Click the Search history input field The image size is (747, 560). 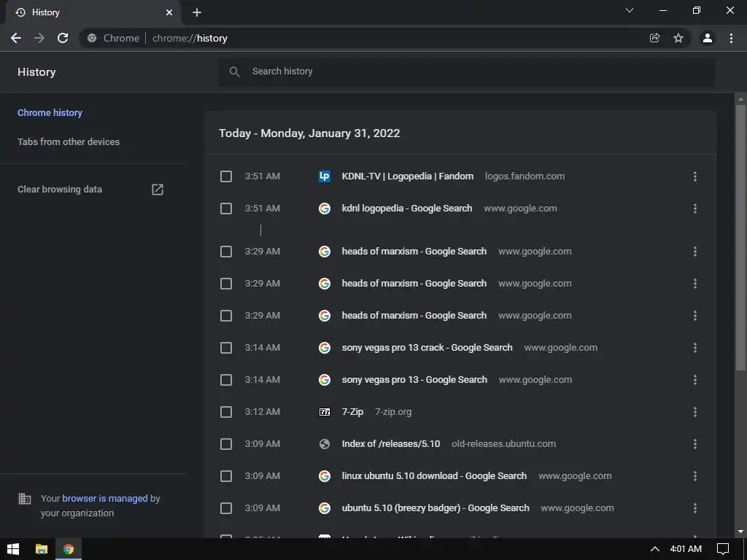click(x=467, y=71)
